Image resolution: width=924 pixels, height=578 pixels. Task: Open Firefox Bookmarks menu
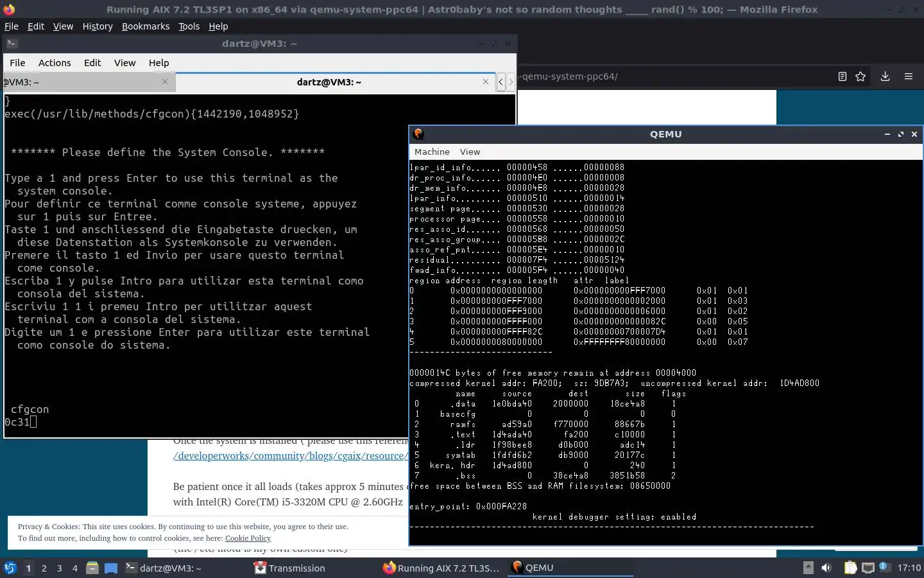tap(146, 26)
